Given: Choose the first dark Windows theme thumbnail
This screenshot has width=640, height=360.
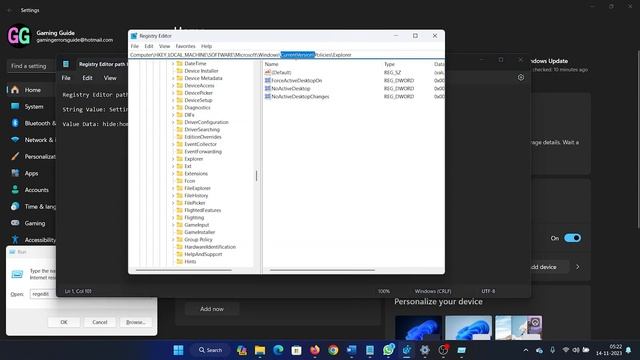Looking at the screenshot, I should click(418, 327).
